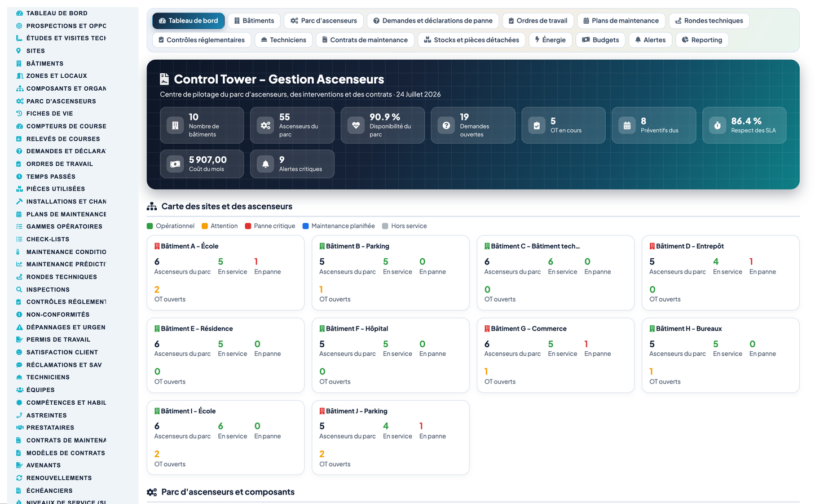Click the green Opérationnel legend swatch
Screen dimensions: 815x504
point(150,226)
